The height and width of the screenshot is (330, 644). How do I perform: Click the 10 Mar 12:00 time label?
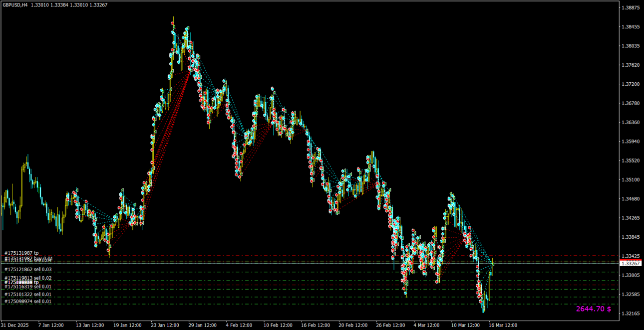[465, 325]
